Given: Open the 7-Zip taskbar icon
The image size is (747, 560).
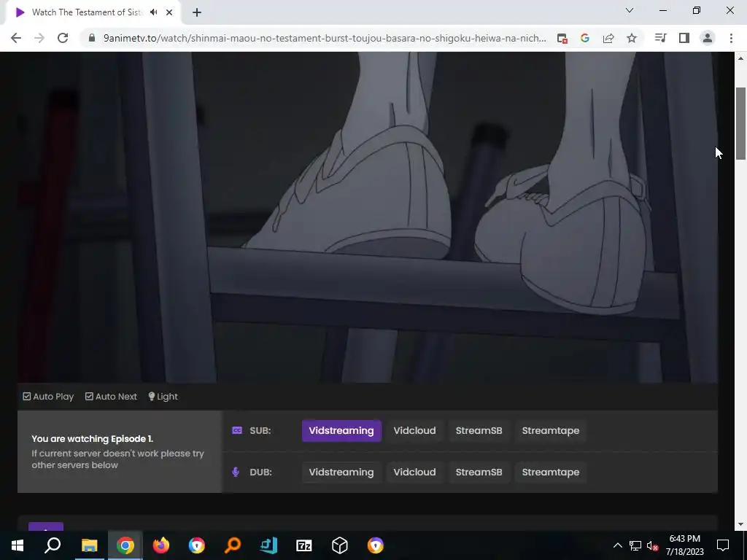Looking at the screenshot, I should 304,545.
